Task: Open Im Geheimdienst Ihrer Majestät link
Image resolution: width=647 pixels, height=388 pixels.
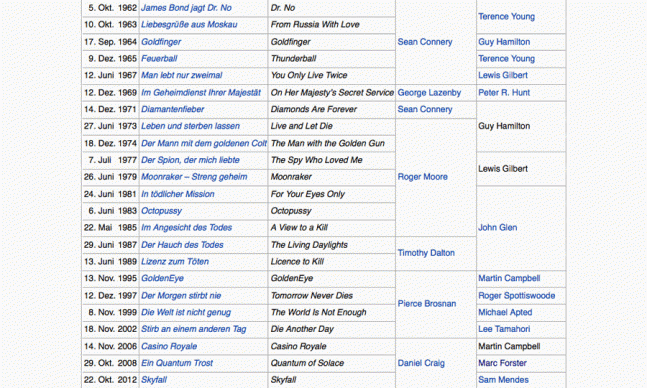Action: (x=201, y=93)
